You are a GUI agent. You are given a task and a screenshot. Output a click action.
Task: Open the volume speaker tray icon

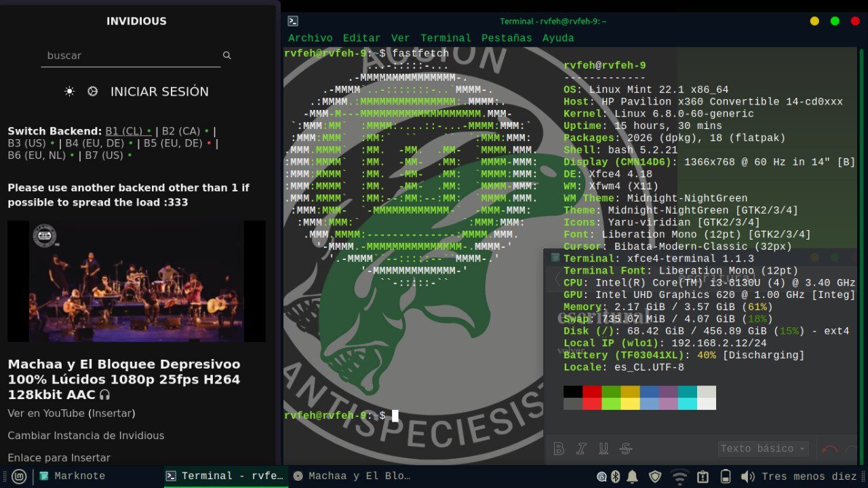tap(748, 476)
